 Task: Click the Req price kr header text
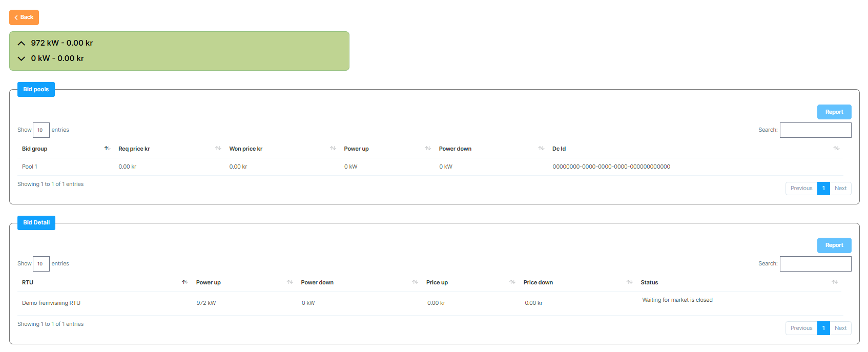pos(134,149)
